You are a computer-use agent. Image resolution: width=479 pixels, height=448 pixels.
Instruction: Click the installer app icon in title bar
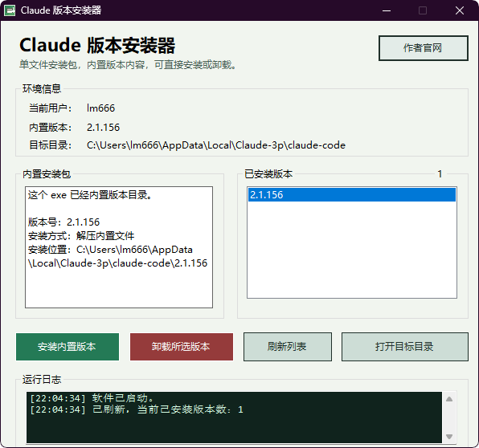click(x=10, y=10)
